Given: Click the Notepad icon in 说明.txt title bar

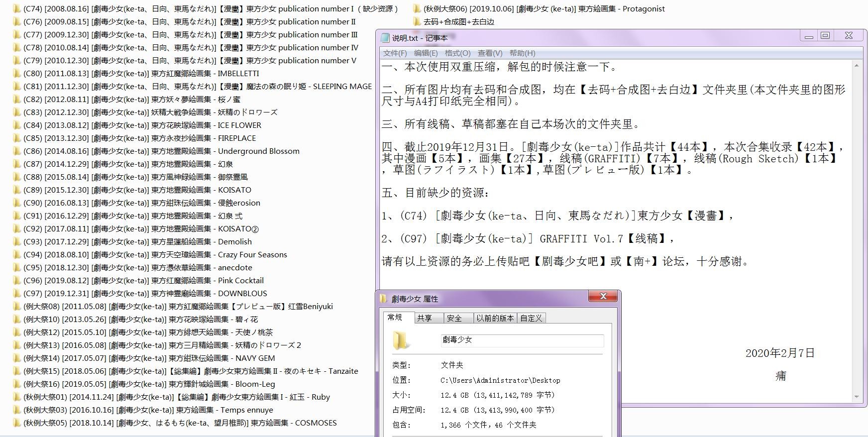Looking at the screenshot, I should [x=385, y=38].
